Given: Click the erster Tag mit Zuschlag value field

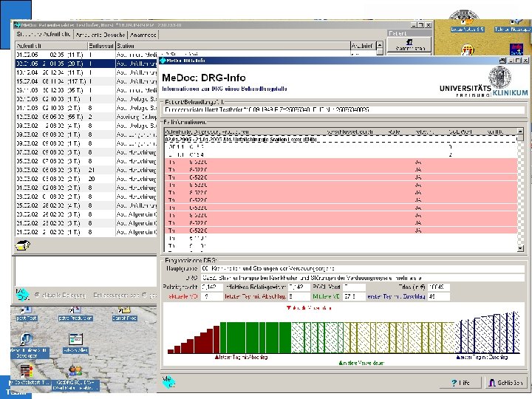Looking at the screenshot, I should point(438,296).
